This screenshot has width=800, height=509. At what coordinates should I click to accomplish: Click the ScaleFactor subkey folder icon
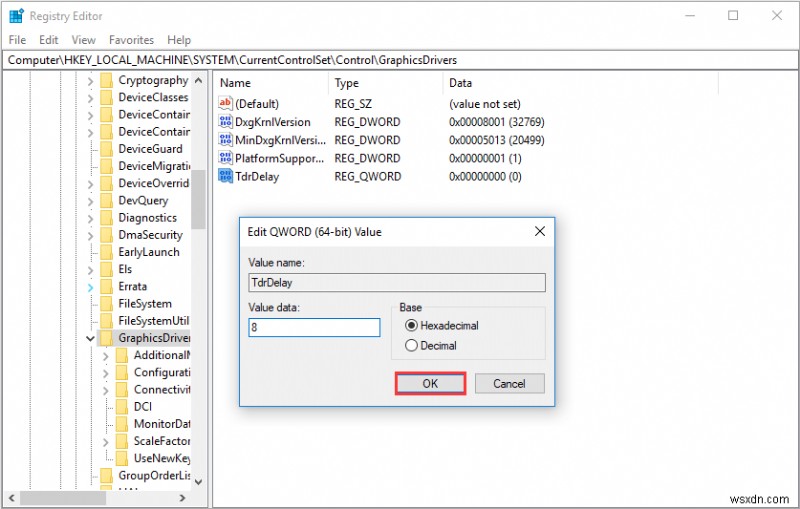[x=121, y=441]
